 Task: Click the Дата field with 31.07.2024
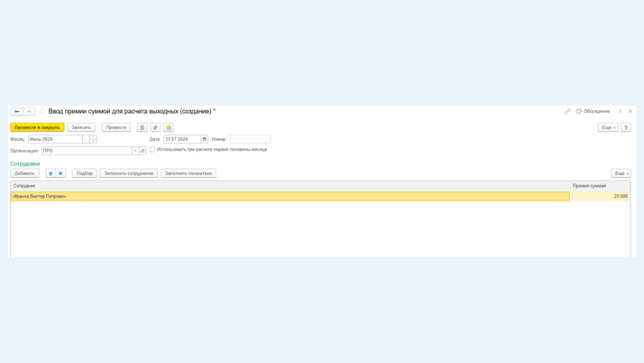182,139
